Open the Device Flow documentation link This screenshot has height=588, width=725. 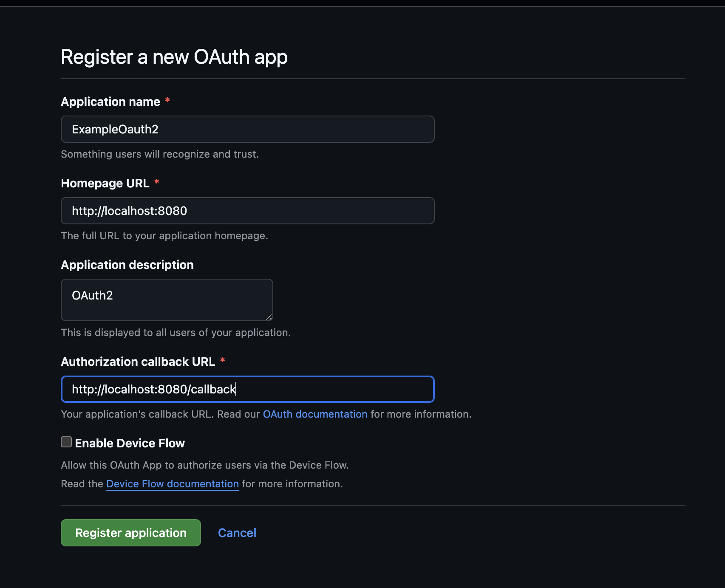click(173, 484)
